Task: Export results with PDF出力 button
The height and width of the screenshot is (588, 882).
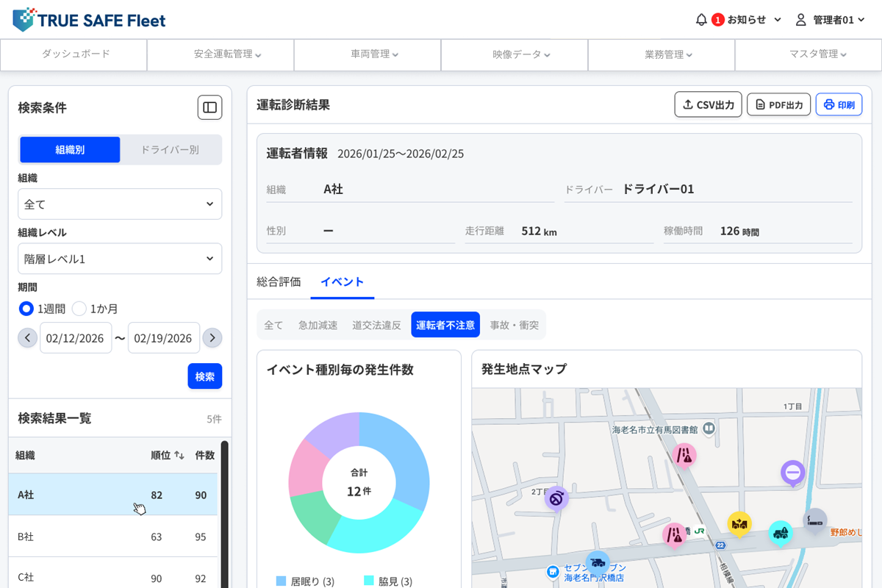Action: [779, 104]
